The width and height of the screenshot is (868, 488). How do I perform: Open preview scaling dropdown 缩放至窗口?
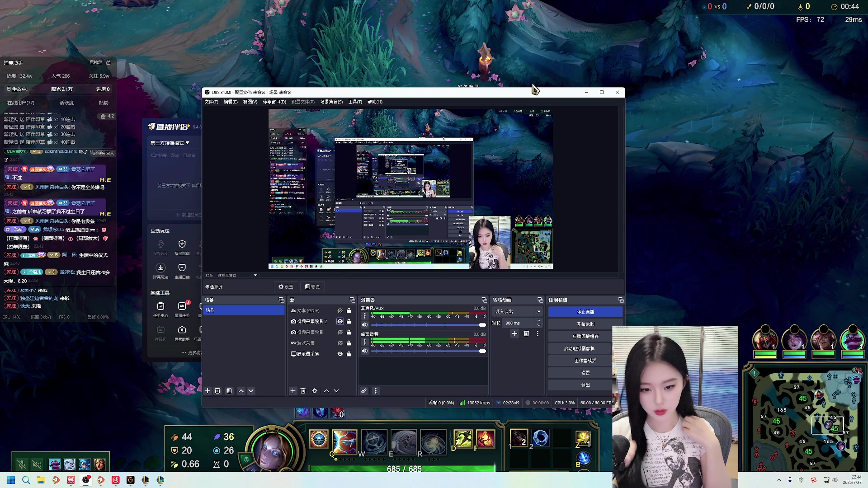point(255,276)
